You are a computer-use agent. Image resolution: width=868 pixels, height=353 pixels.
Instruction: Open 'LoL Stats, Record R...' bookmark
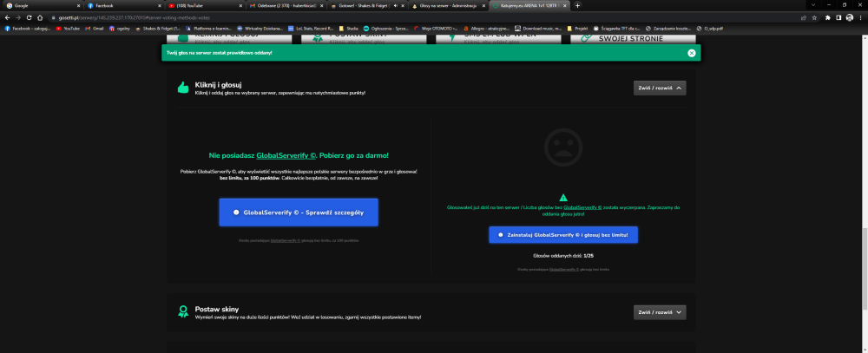coord(311,29)
